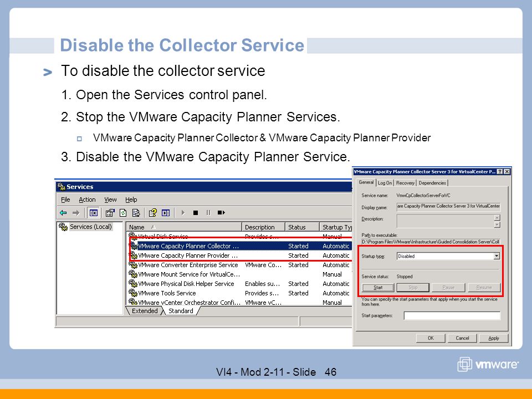Click gear icon of VMware Tools Service row
This screenshot has width=532, height=399.
click(x=133, y=293)
